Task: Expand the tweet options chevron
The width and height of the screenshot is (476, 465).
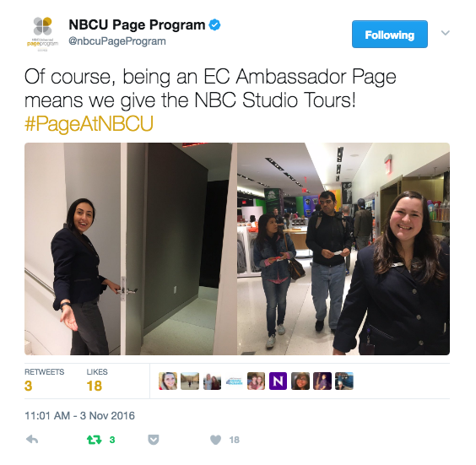Action: 445,33
